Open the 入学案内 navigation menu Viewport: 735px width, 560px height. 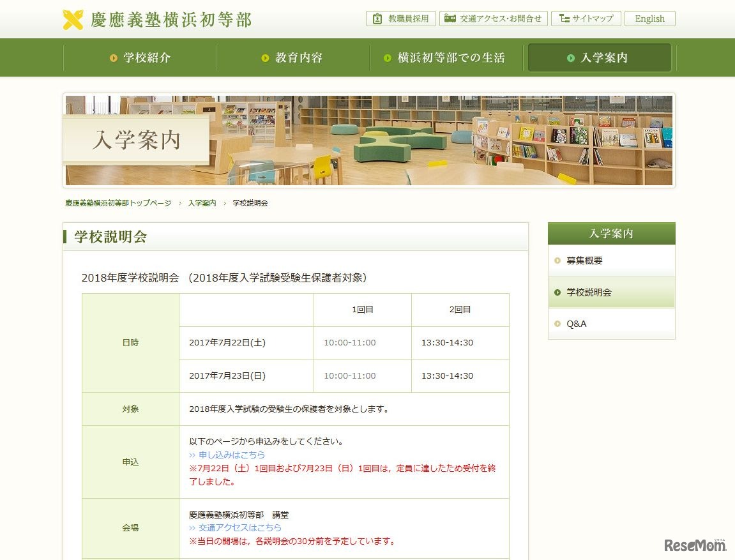(600, 57)
